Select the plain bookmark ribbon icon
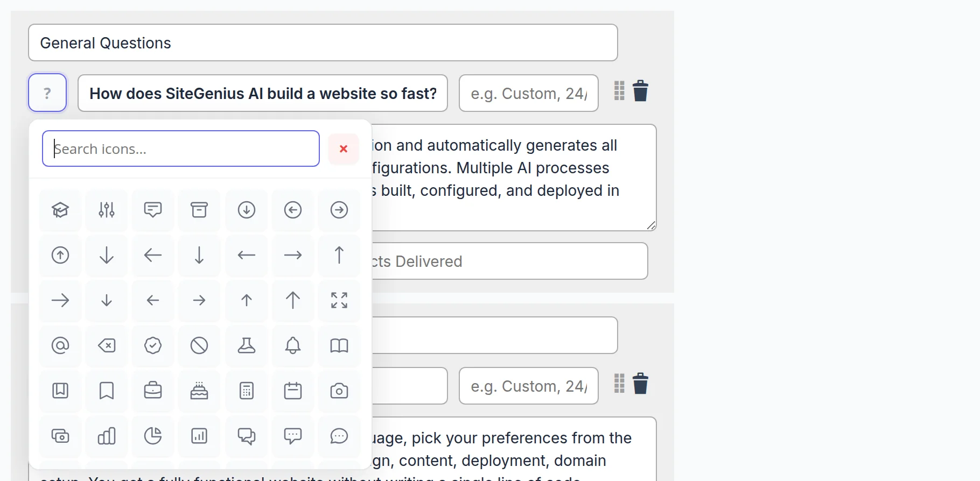 (107, 391)
